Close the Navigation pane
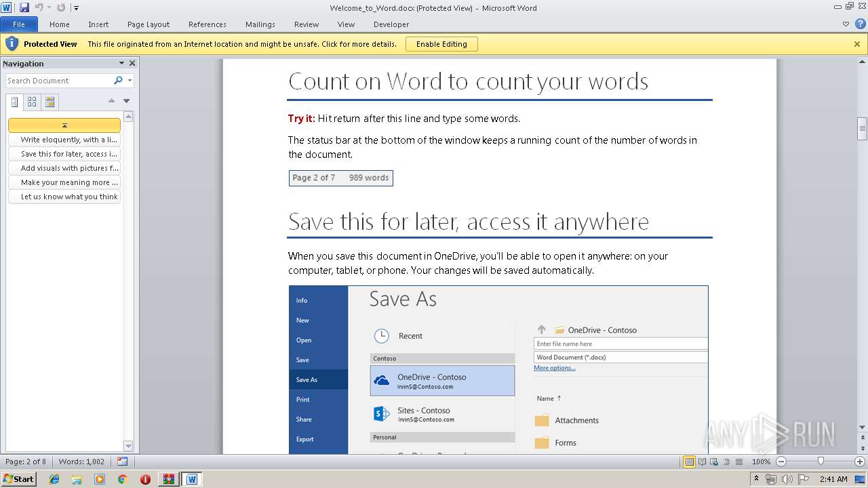The width and height of the screenshot is (868, 488). pos(132,63)
